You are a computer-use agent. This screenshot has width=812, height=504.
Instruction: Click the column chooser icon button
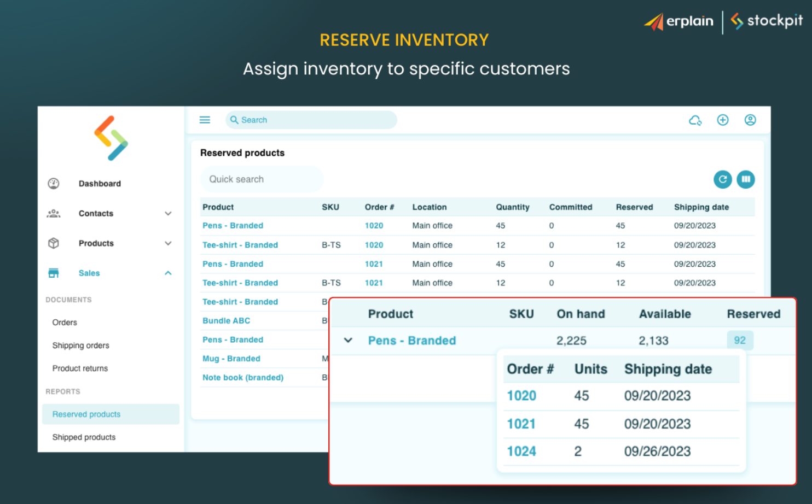746,179
